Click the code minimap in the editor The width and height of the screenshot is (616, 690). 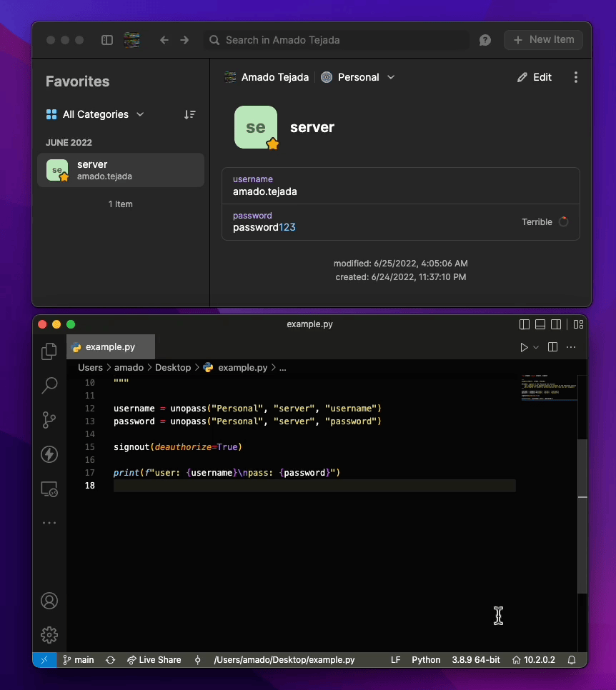coord(549,388)
